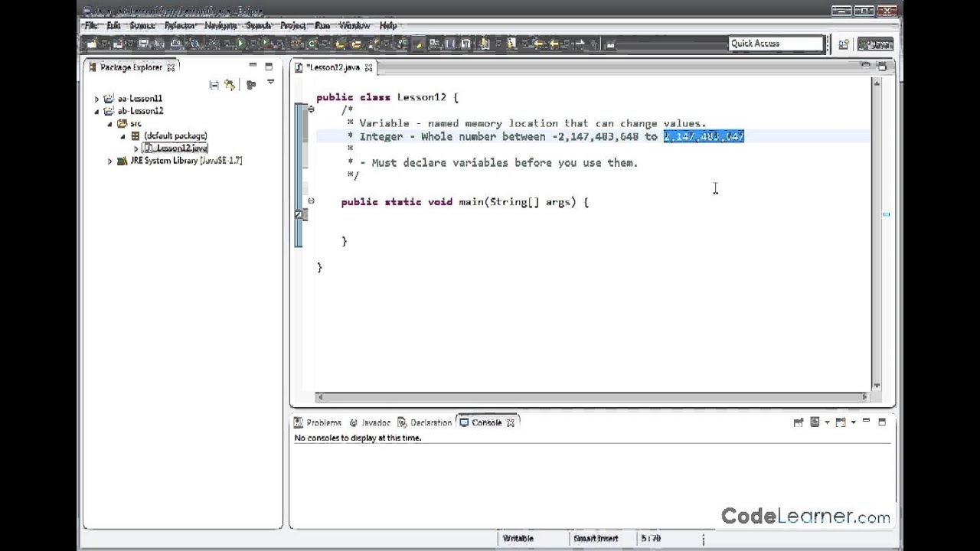
Task: Click the 'Smart Insert' status bar entry
Action: (596, 539)
